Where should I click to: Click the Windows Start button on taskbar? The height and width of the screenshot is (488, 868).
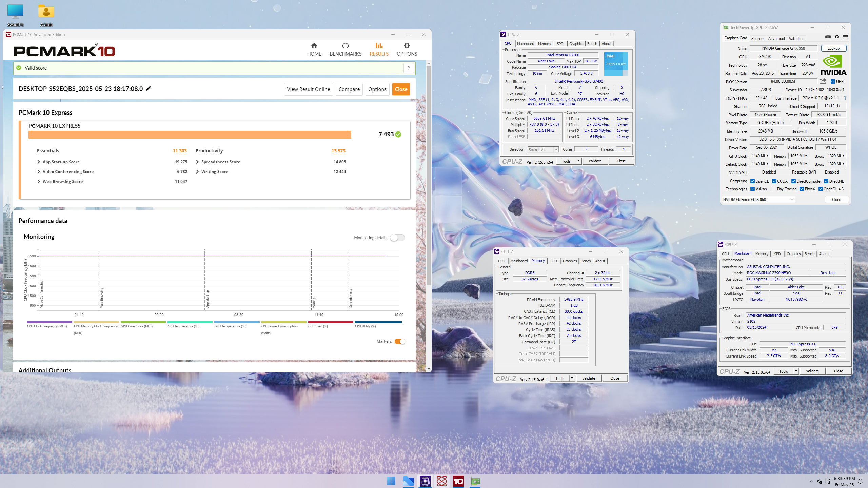391,481
